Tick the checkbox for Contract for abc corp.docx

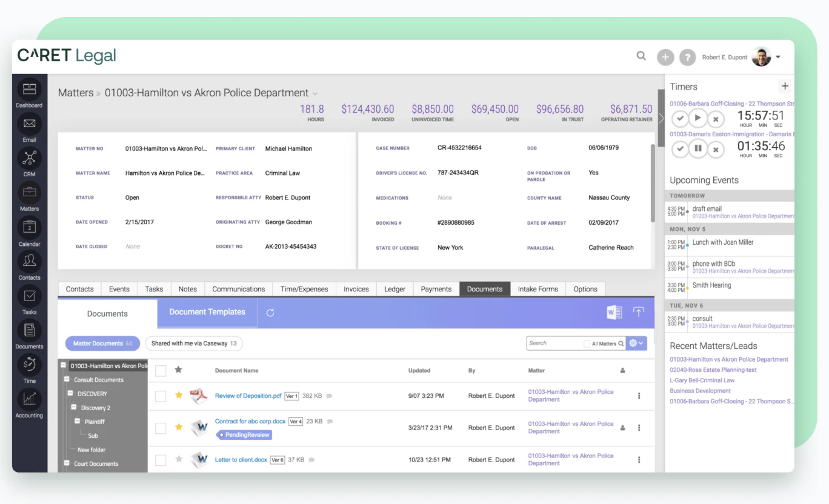(161, 428)
